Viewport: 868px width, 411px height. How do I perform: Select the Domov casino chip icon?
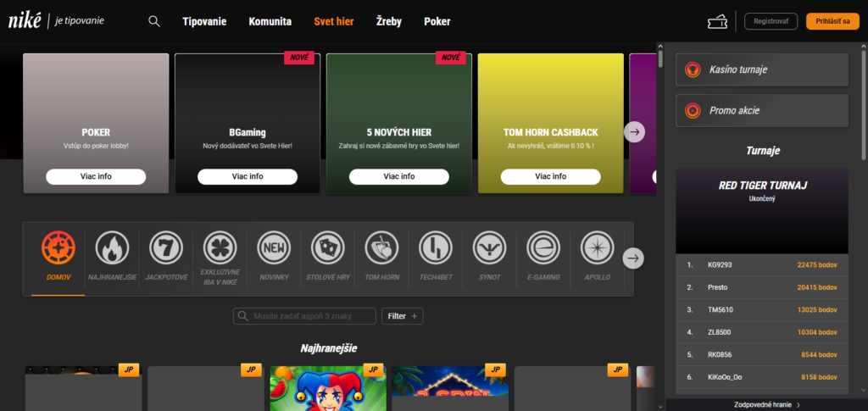click(58, 247)
